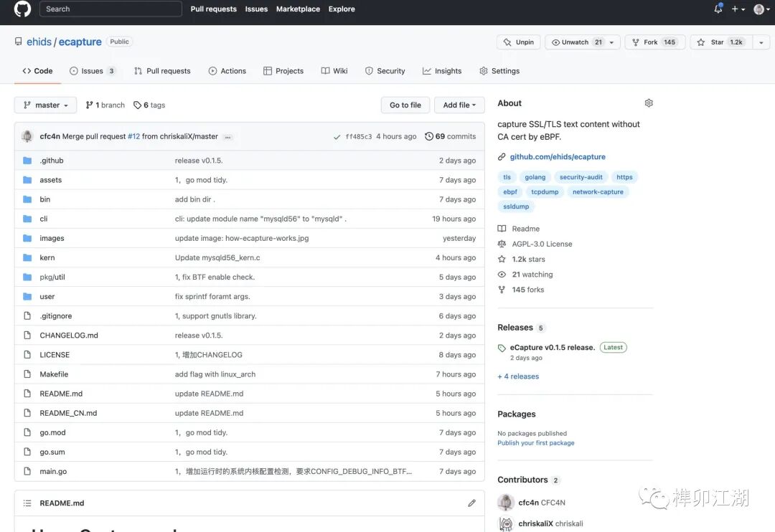Click the eCapture v0.1.5 release tag icon
The height and width of the screenshot is (532, 775).
tap(502, 348)
